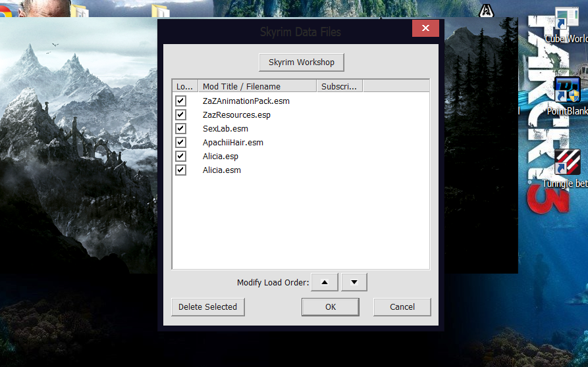Sort by the Subscribed column header
Image resolution: width=588 pixels, height=367 pixels.
339,87
